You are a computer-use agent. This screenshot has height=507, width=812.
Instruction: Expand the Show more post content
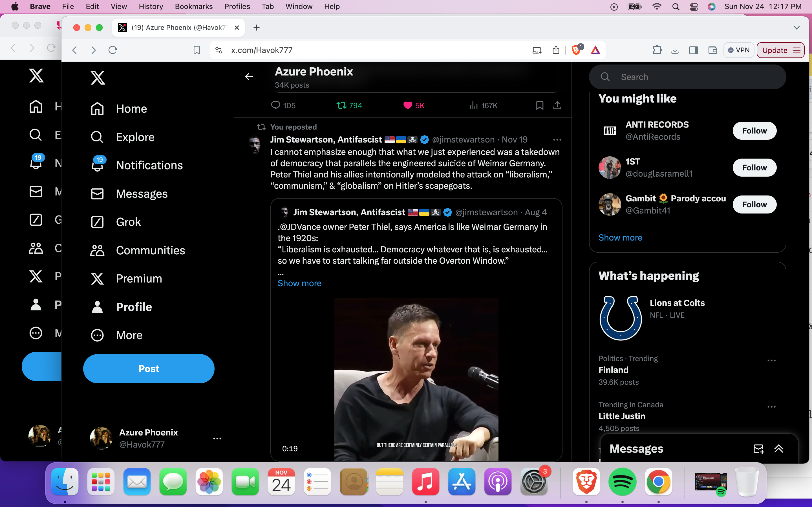coord(299,283)
